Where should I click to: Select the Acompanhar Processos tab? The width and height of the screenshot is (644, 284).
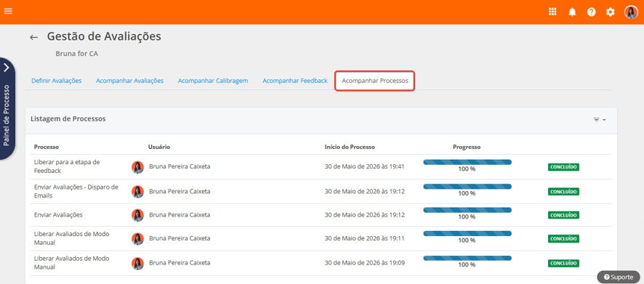click(375, 81)
